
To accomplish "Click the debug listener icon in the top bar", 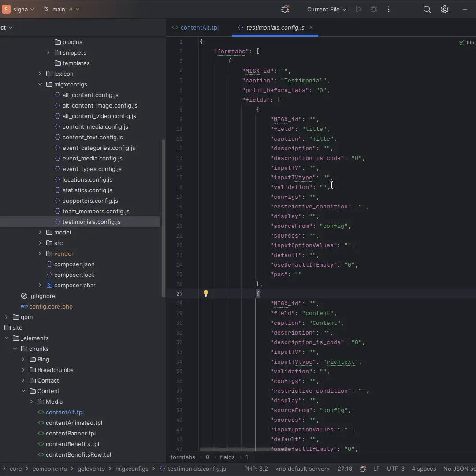I will tap(285, 9).
